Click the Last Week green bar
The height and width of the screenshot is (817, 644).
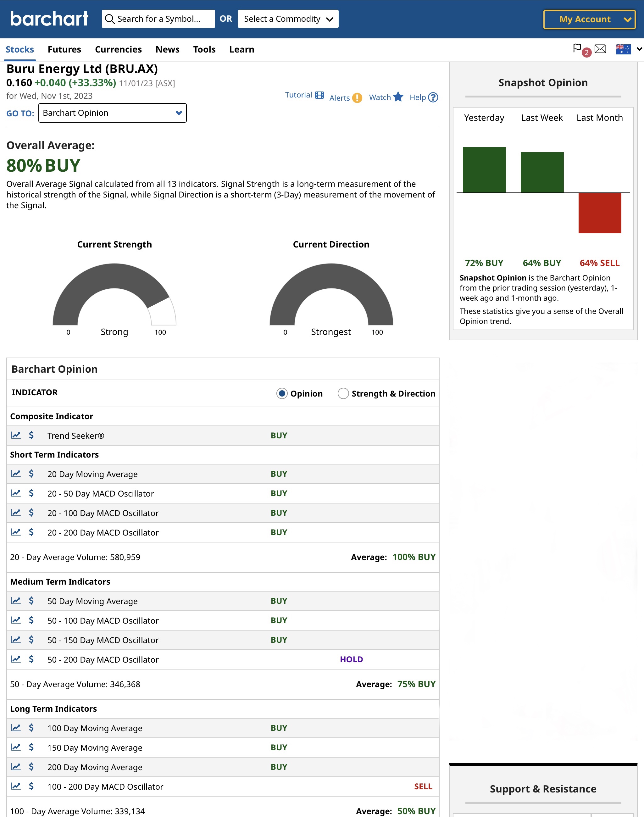[x=542, y=172]
